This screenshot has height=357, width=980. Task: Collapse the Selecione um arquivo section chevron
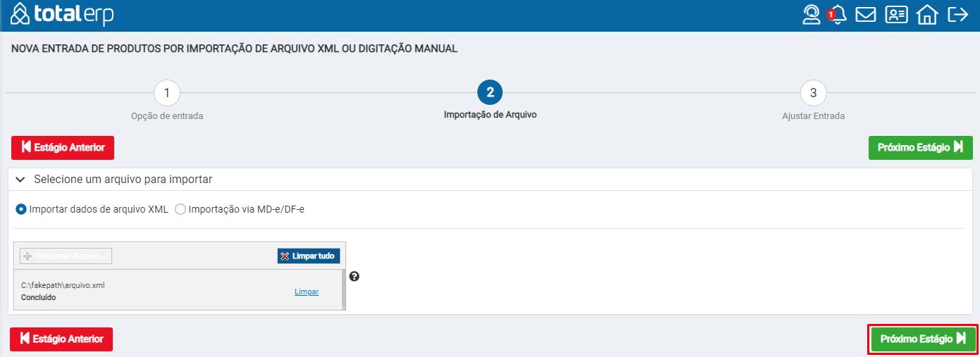coord(20,180)
